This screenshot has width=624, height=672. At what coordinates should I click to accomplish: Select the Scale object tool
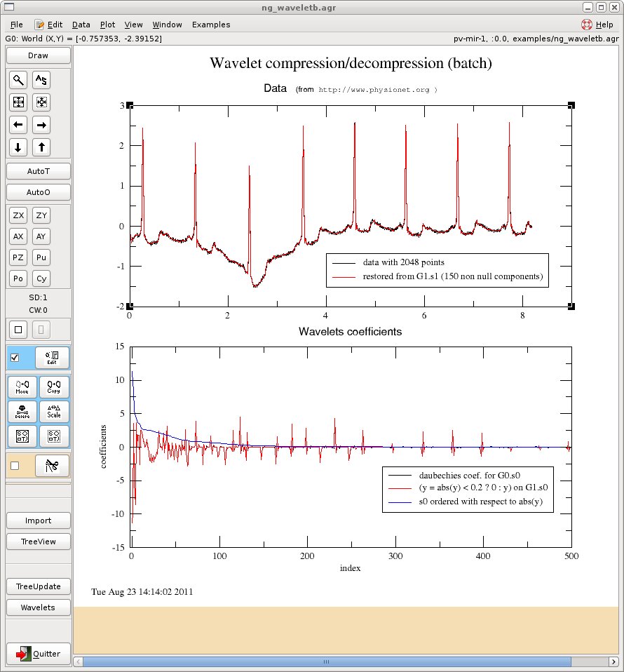(x=54, y=411)
